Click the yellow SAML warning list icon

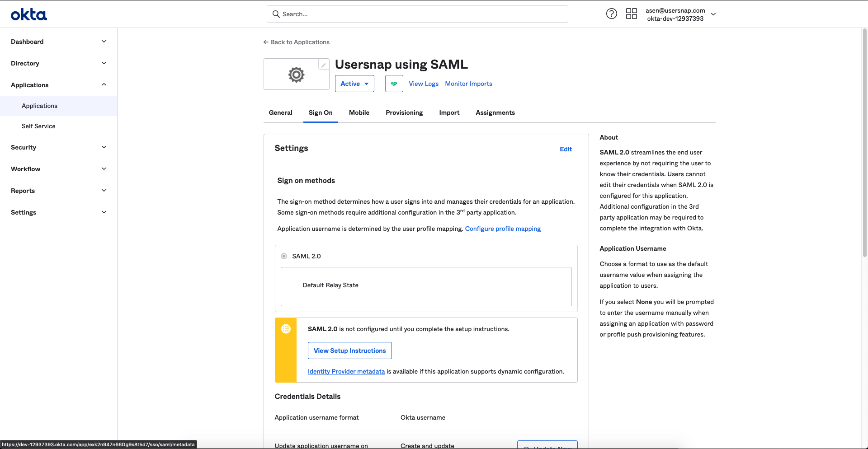[286, 329]
